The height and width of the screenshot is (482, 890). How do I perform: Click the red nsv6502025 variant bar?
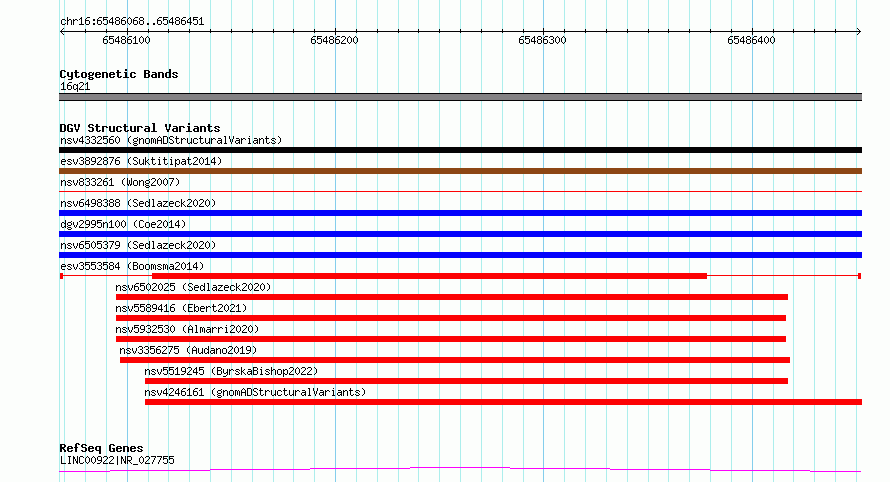(x=452, y=297)
